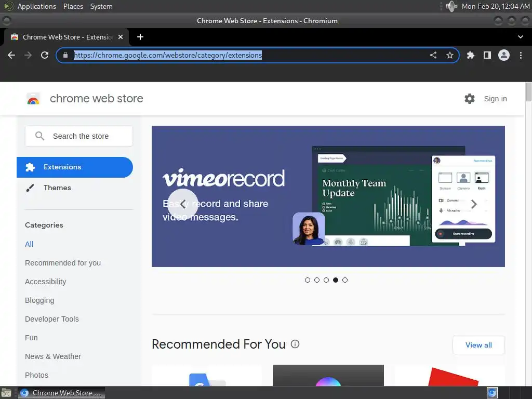Open the Chromium three-dot menu
532x399 pixels.
click(x=521, y=55)
